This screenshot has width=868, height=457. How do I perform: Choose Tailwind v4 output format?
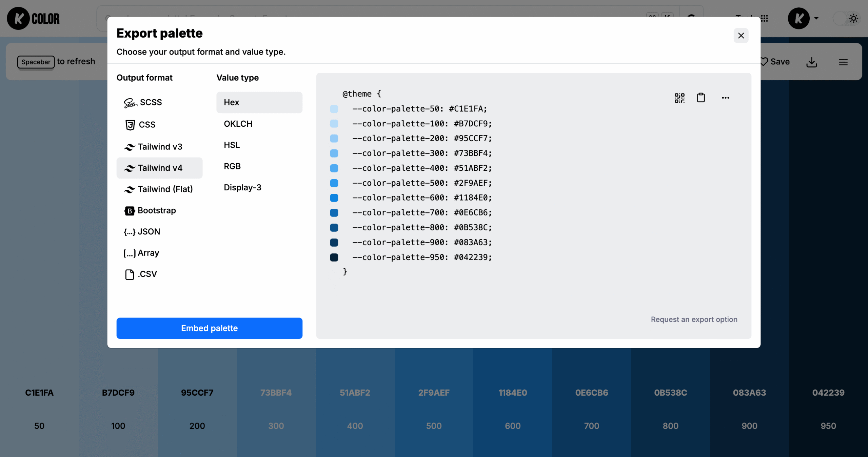coord(159,168)
